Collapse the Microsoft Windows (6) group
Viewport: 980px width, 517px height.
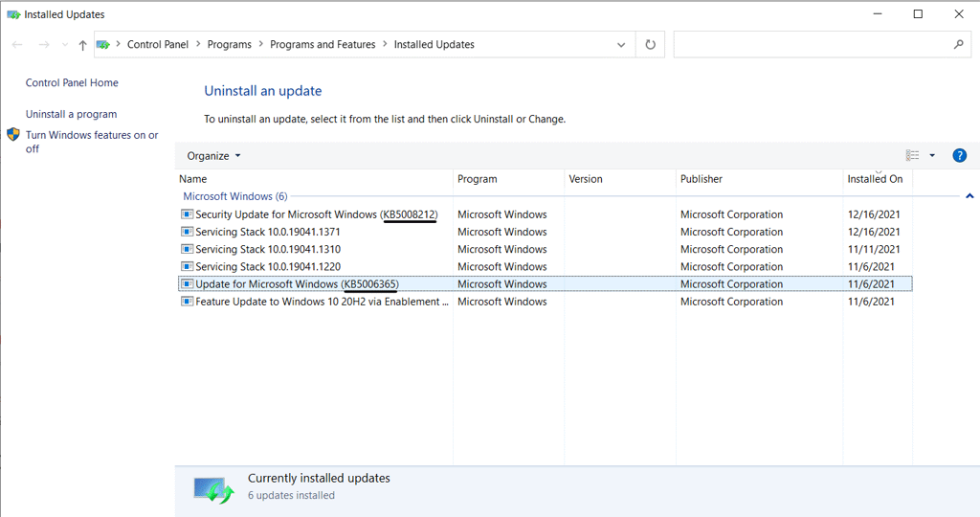click(969, 196)
